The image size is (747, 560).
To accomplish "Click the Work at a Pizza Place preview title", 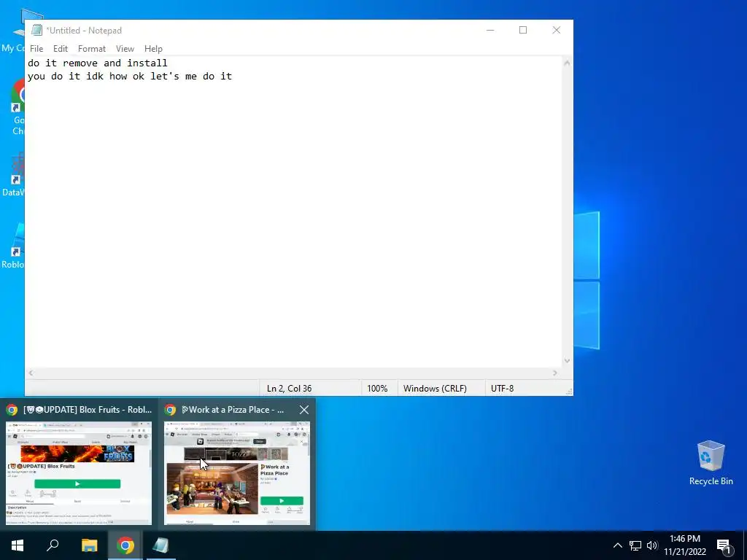I will click(x=233, y=410).
